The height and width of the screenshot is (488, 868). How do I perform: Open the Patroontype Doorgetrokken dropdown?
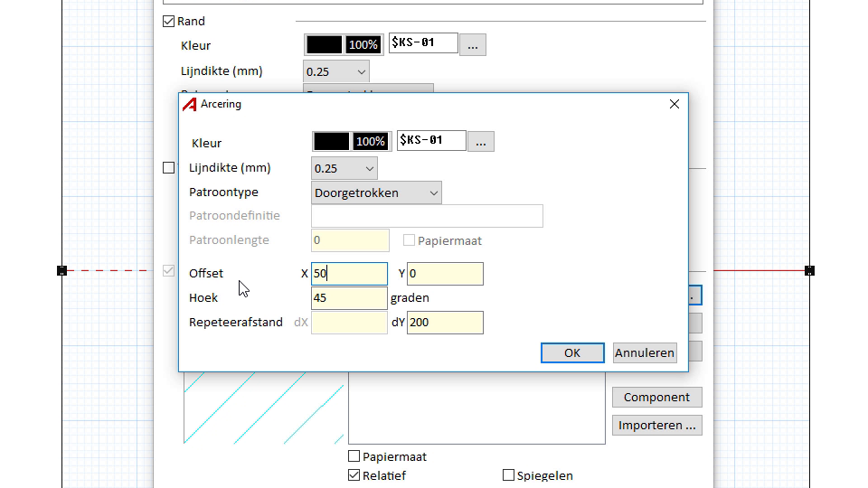click(376, 192)
